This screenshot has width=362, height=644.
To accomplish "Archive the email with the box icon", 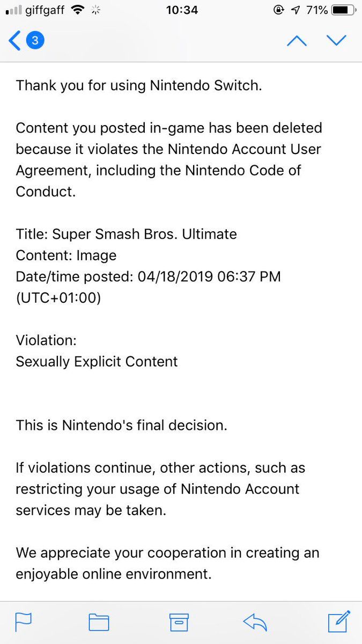I will pos(179,622).
